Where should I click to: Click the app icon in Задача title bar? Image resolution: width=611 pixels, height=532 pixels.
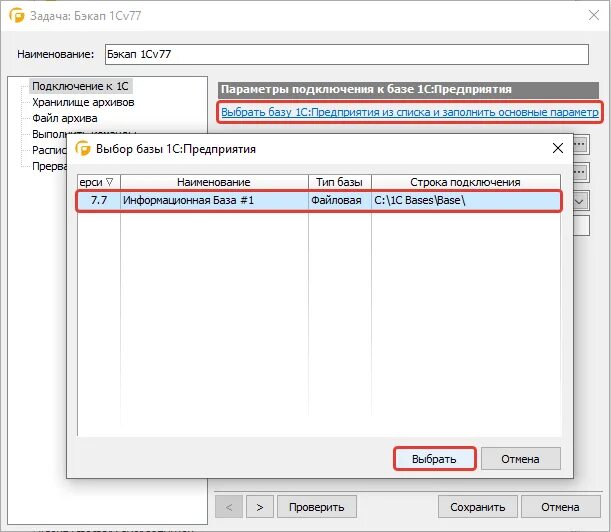click(16, 16)
